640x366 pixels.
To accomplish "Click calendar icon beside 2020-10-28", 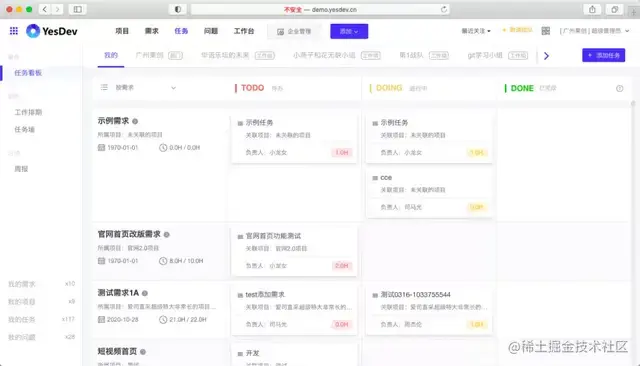I will pos(101,319).
